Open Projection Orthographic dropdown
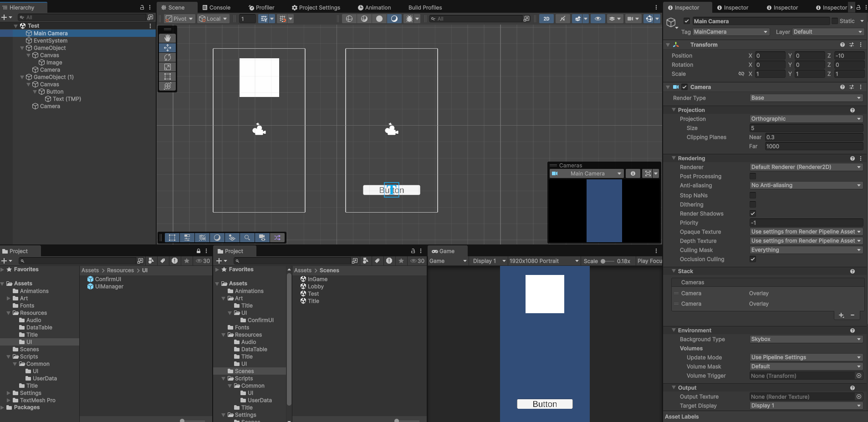The width and height of the screenshot is (868, 422). coord(806,119)
